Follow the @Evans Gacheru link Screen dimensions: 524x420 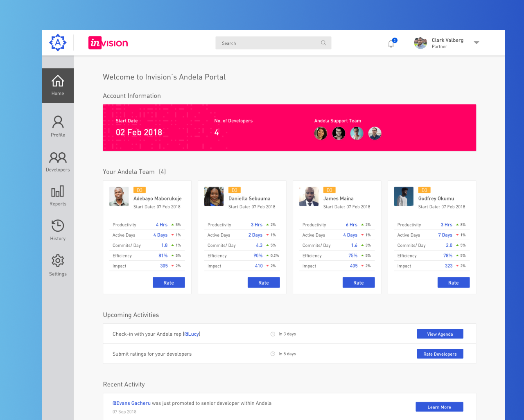click(x=131, y=403)
